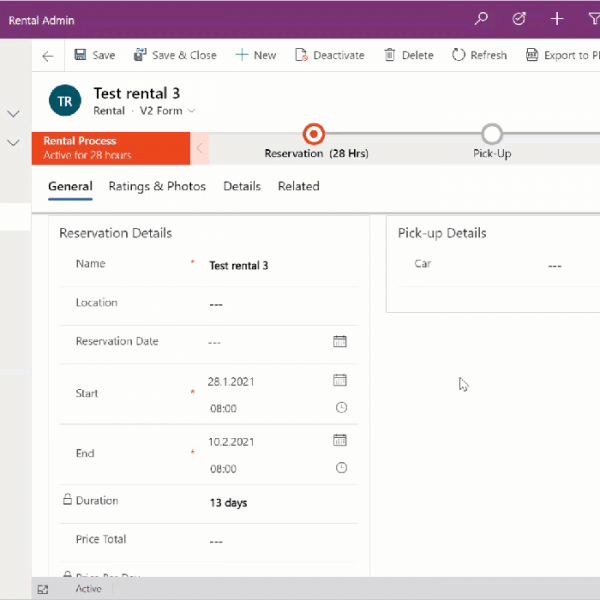Select the Reservation stage circle
The image size is (600, 600).
click(313, 134)
